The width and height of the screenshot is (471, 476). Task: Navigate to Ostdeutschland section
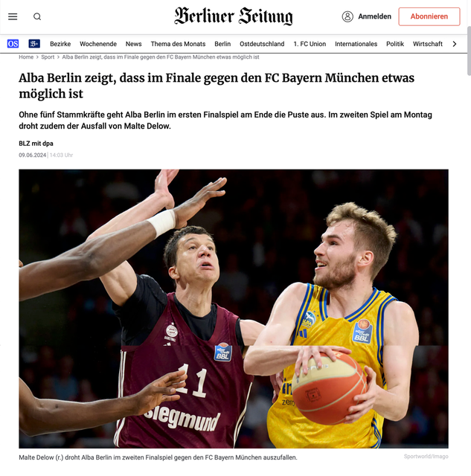tap(262, 44)
